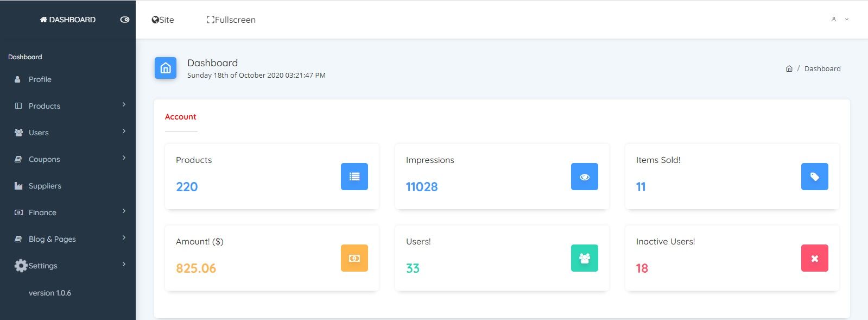Open the user account dropdown at top right
The image size is (868, 320).
(840, 19)
